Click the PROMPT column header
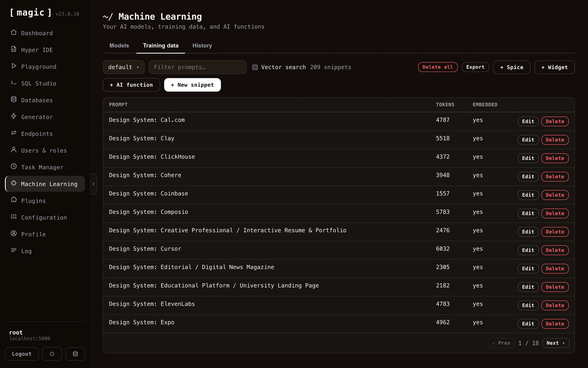The image size is (588, 368). 118,105
